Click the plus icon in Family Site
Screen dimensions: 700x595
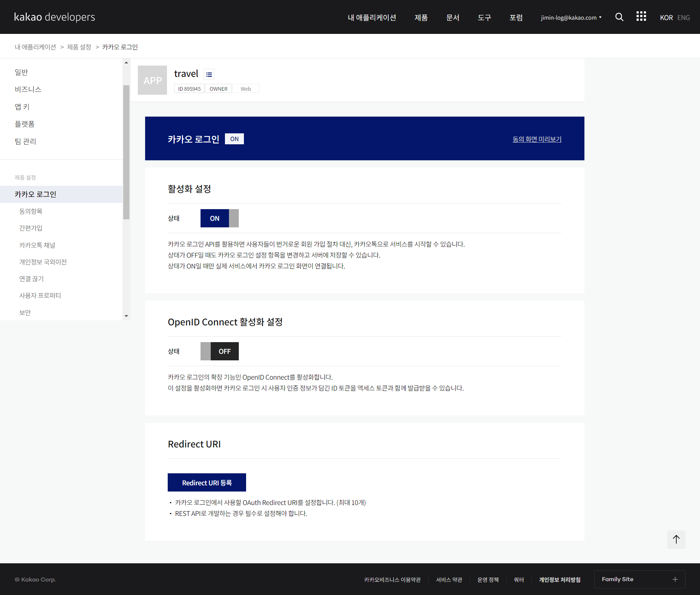(x=675, y=579)
